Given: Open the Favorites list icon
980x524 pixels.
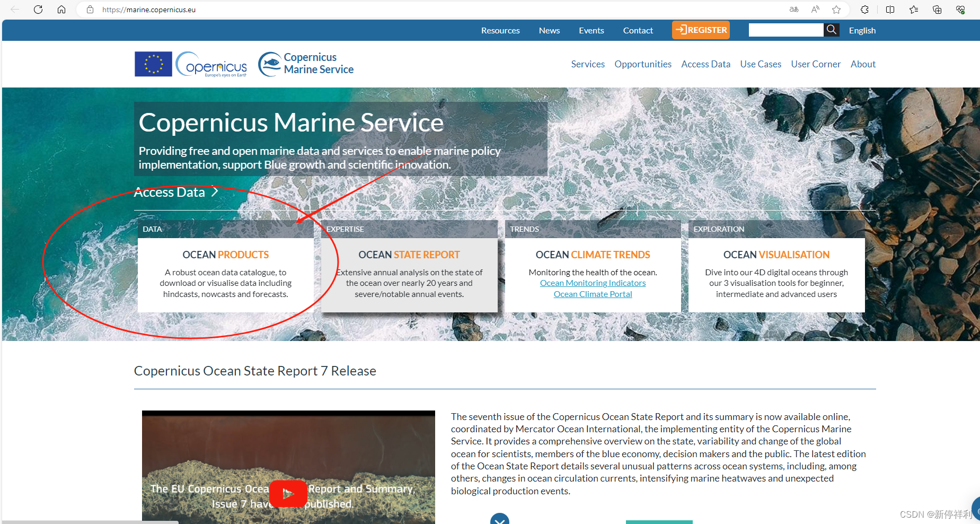Looking at the screenshot, I should [914, 10].
